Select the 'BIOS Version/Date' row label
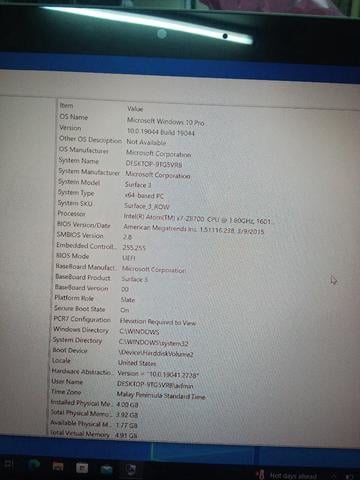360x480 pixels. tap(83, 225)
